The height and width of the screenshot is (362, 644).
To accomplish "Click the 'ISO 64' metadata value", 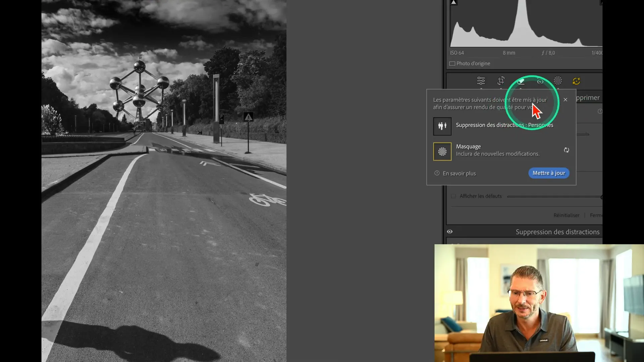I will pos(457,53).
